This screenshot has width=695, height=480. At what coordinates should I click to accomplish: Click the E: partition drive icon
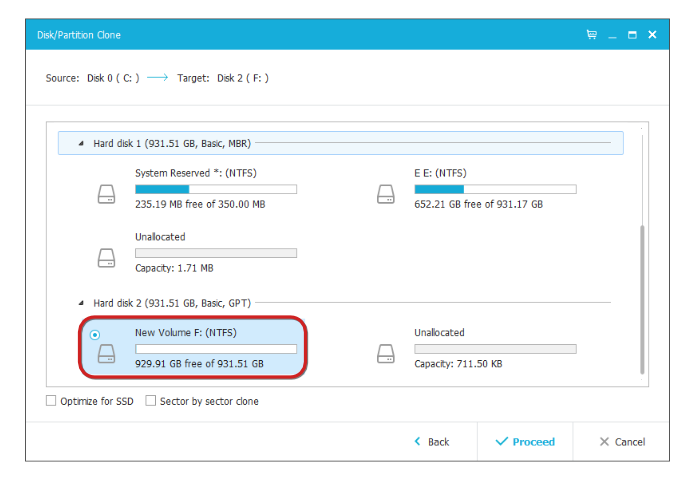click(x=386, y=194)
